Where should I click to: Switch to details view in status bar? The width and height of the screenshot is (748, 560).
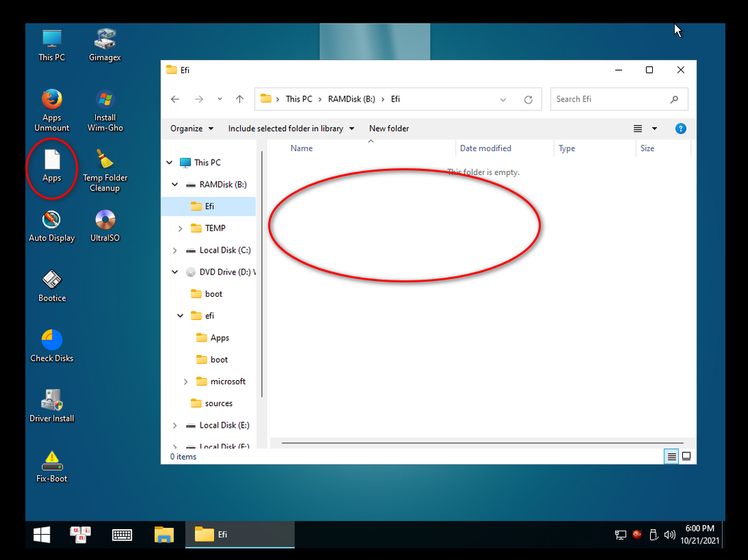(671, 456)
